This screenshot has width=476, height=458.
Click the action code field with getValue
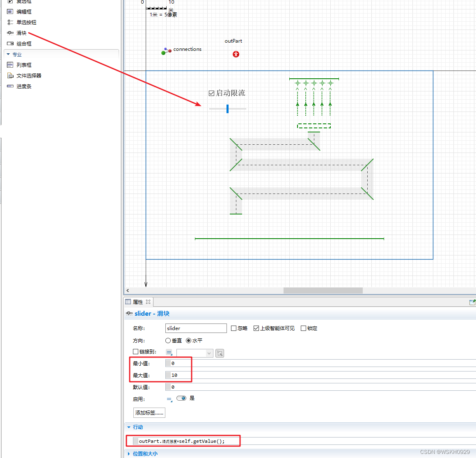(304, 441)
